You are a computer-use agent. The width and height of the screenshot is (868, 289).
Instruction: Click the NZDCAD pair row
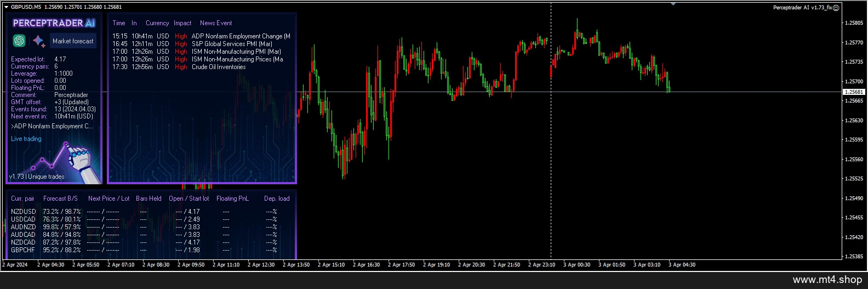point(144,242)
